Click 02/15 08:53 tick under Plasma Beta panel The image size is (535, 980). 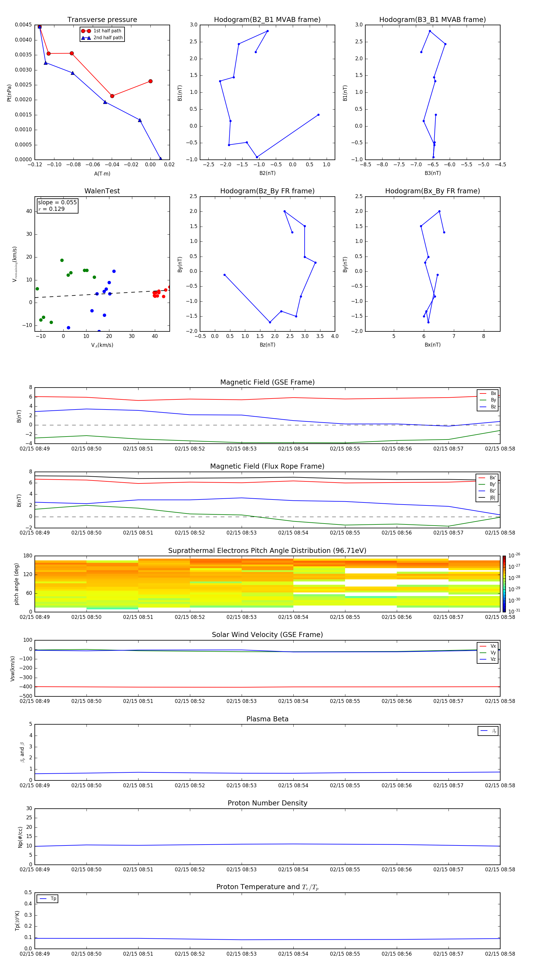tap(241, 785)
